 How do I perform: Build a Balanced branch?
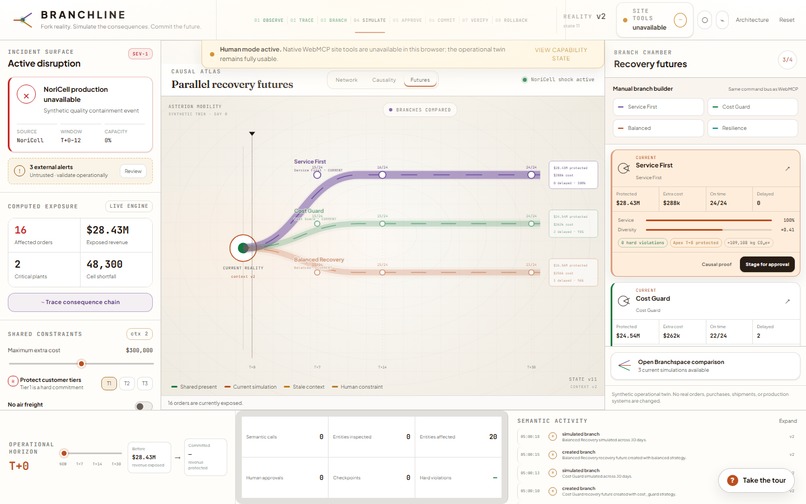coord(658,128)
